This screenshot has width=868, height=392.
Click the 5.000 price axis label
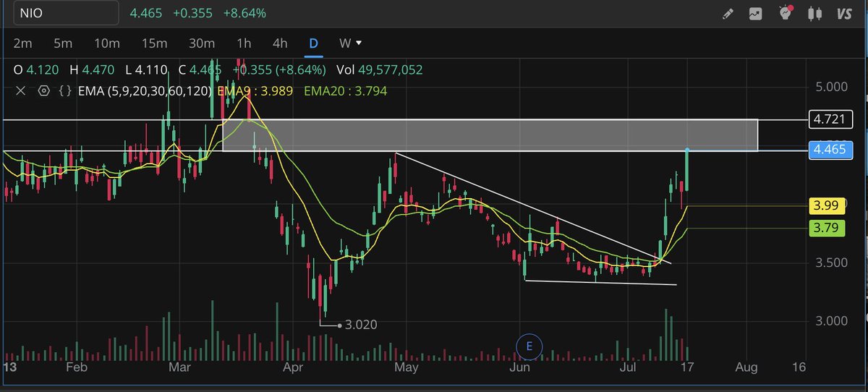tap(831, 87)
